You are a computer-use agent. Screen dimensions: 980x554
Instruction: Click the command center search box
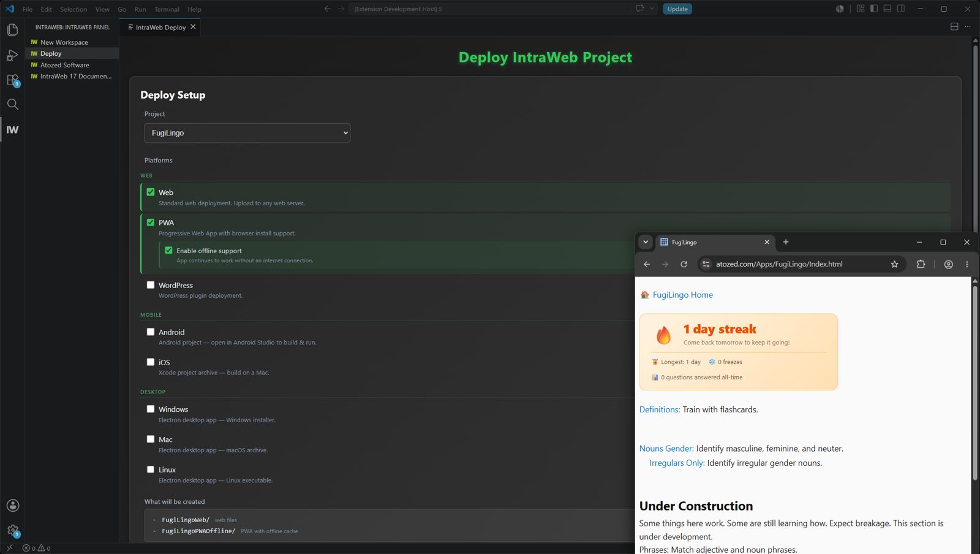tap(490, 9)
